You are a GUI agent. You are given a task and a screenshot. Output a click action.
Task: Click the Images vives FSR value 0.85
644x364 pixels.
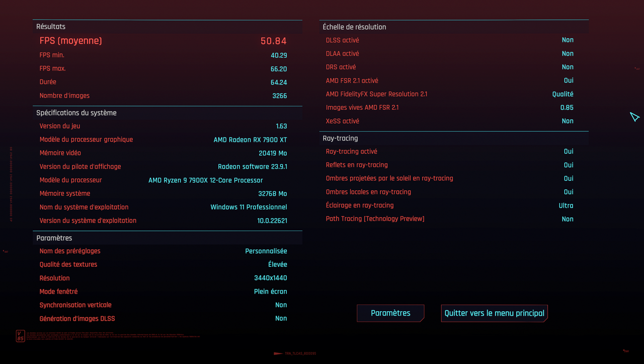pos(567,107)
